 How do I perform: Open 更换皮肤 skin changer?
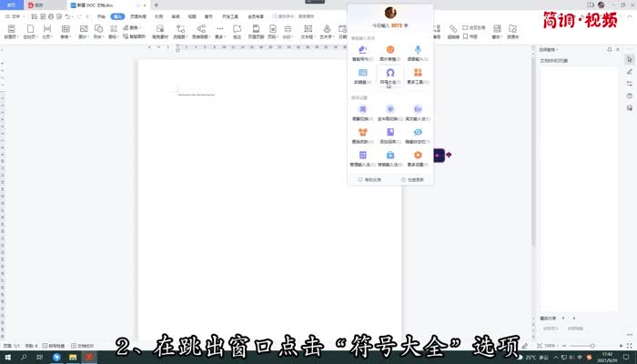(x=363, y=134)
